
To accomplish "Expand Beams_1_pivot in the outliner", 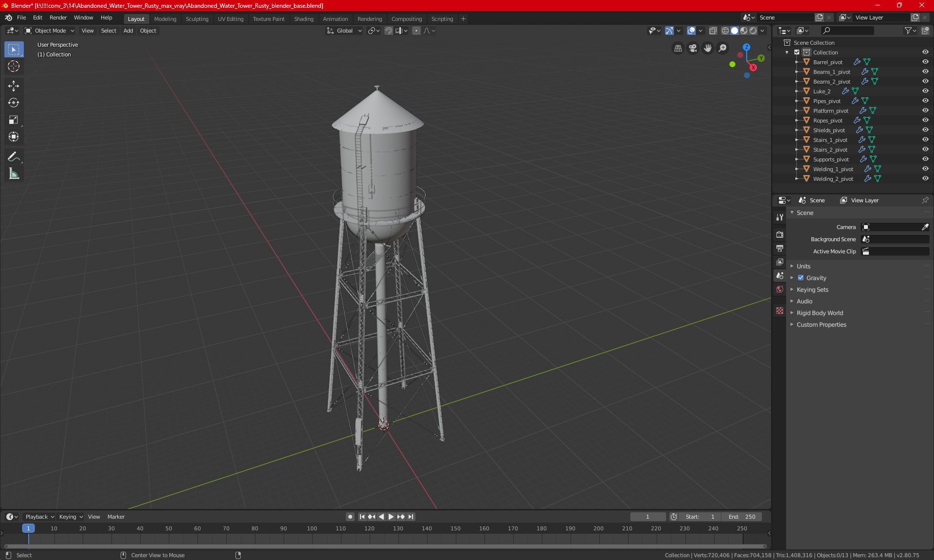I will [x=796, y=71].
